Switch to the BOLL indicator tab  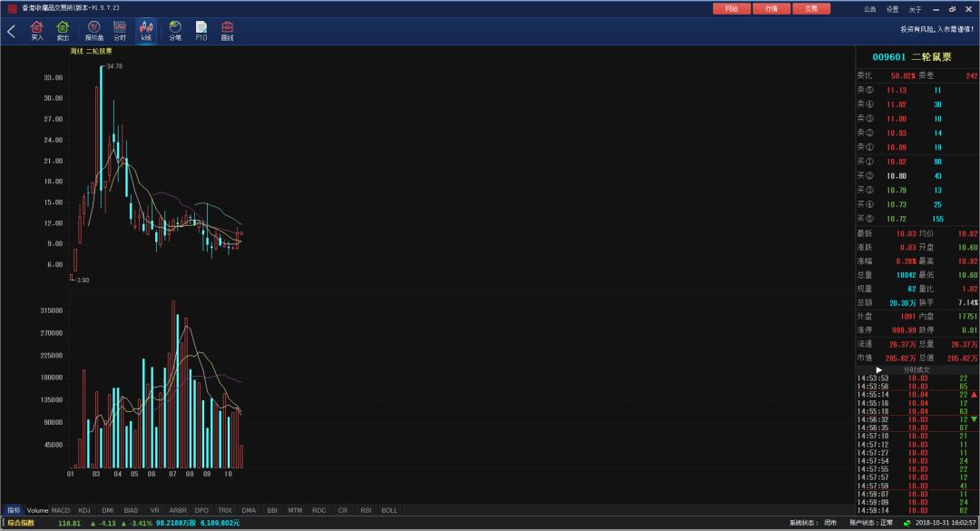coord(389,510)
